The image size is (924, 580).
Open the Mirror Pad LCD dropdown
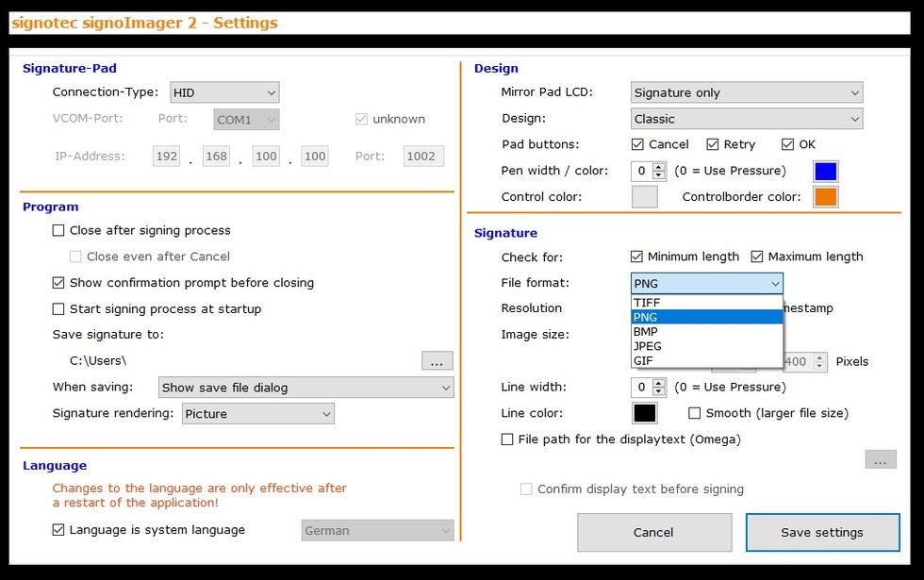pyautogui.click(x=746, y=92)
